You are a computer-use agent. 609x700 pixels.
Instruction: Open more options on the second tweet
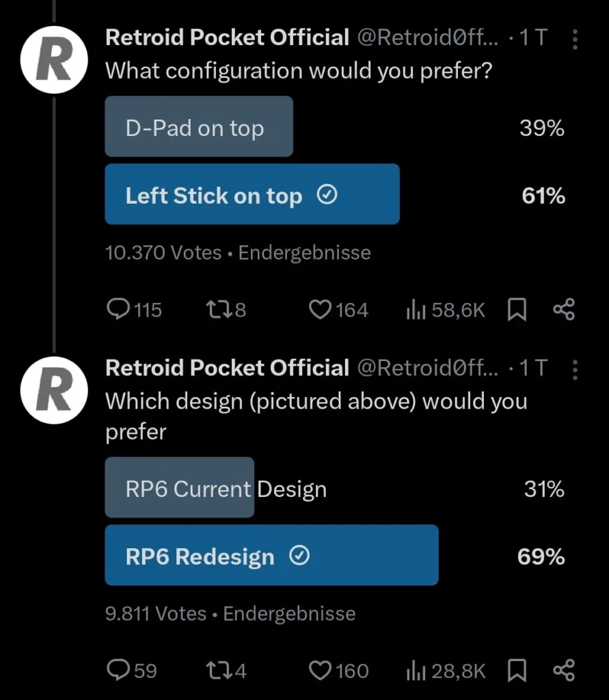(x=575, y=372)
